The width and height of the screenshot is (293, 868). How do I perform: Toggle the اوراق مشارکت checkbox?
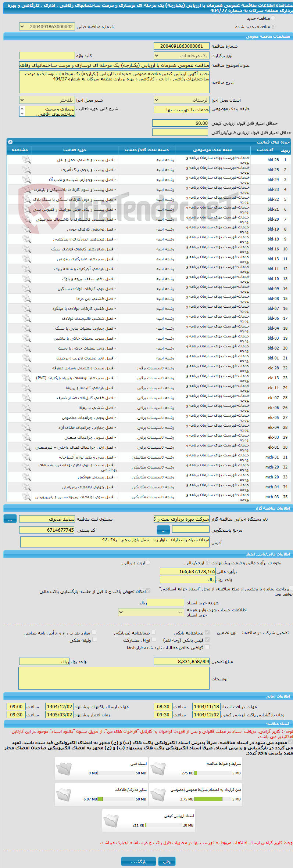(153, 640)
